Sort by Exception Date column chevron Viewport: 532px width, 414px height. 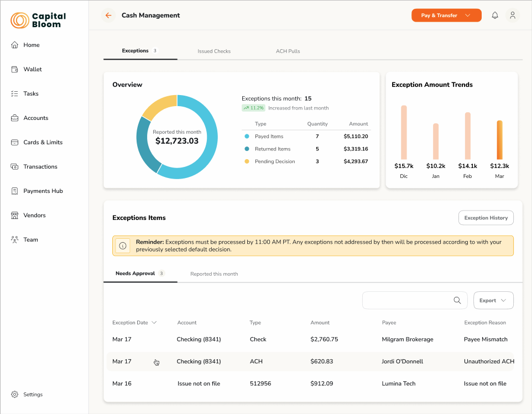pos(154,323)
